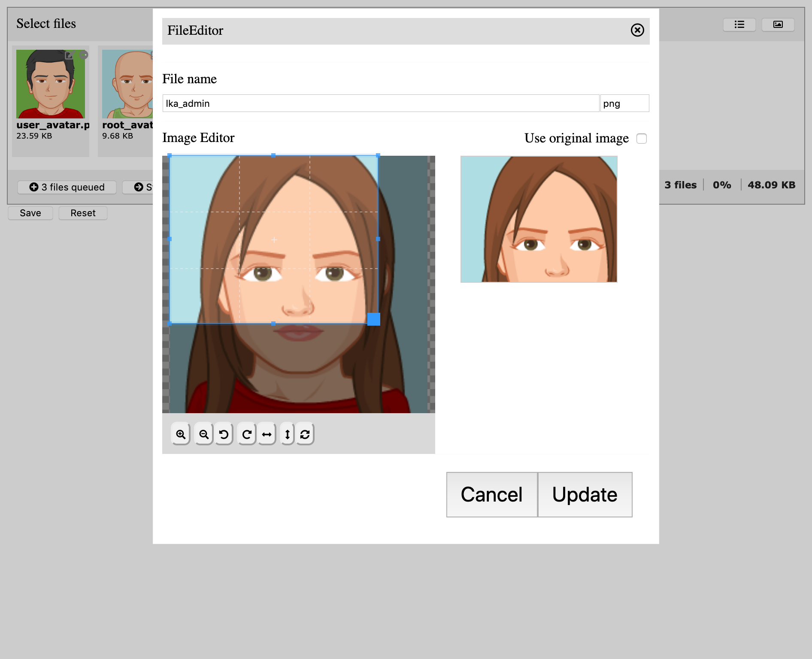Click the Save button
812x659 pixels.
point(30,213)
